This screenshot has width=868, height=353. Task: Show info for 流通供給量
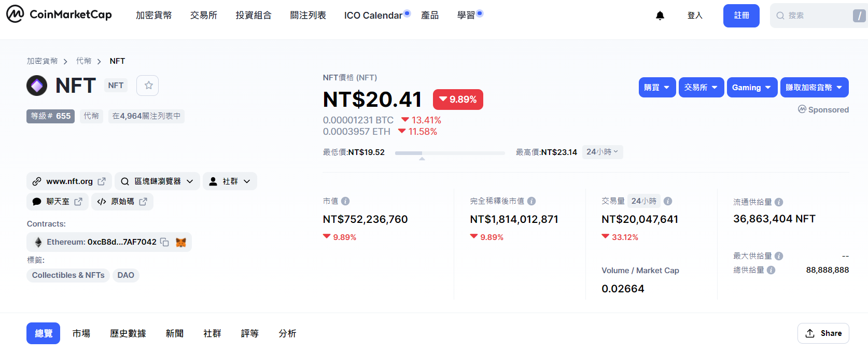[x=779, y=202]
